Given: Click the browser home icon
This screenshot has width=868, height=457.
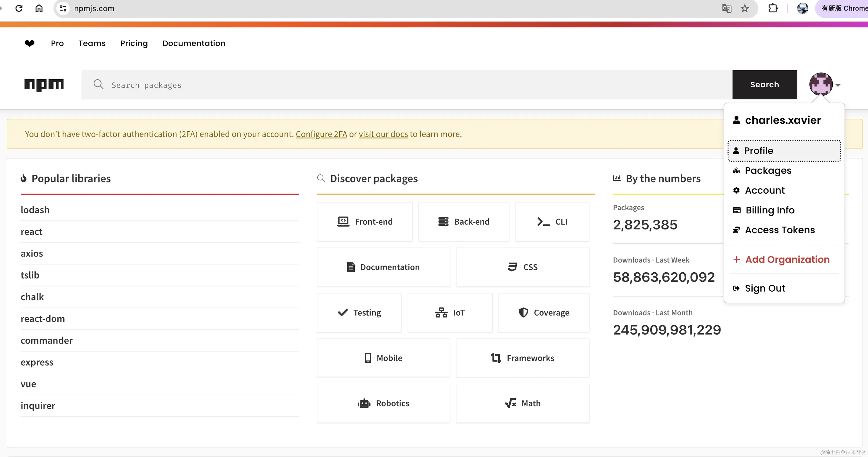Looking at the screenshot, I should 39,8.
